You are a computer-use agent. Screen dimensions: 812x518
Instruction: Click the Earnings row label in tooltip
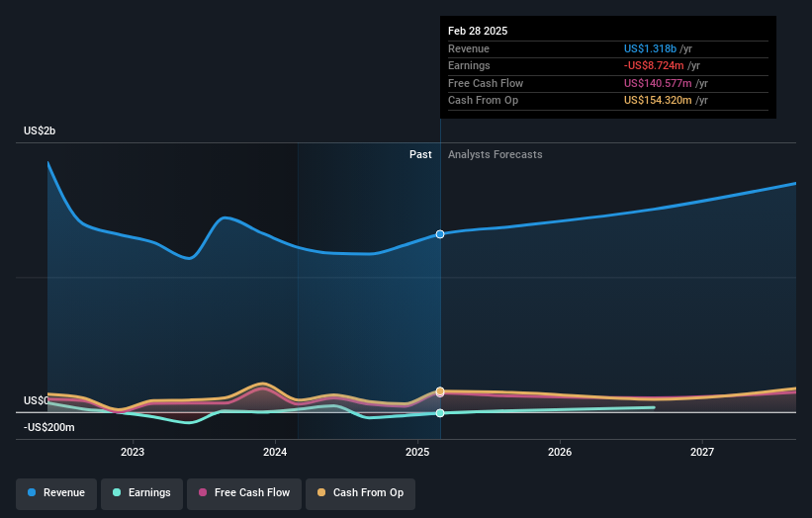(x=469, y=65)
